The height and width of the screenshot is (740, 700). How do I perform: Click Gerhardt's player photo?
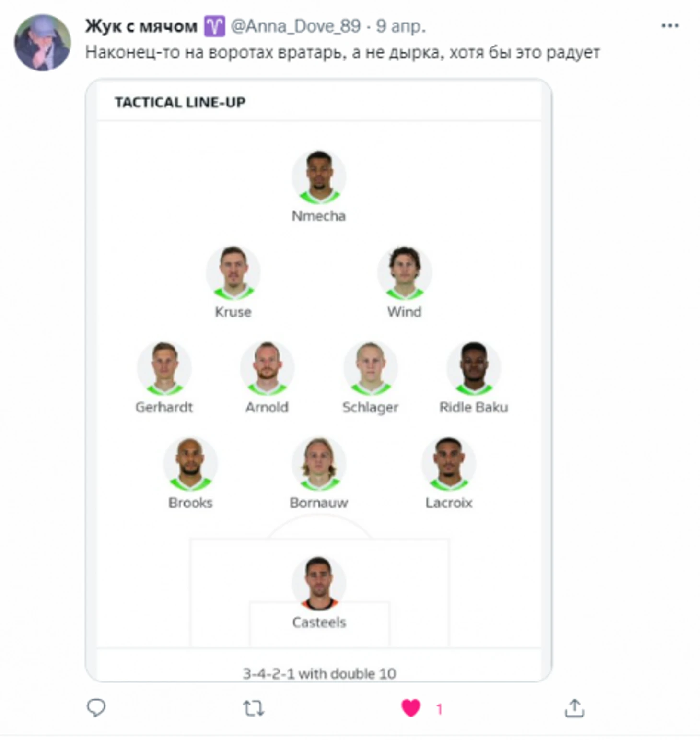[164, 368]
